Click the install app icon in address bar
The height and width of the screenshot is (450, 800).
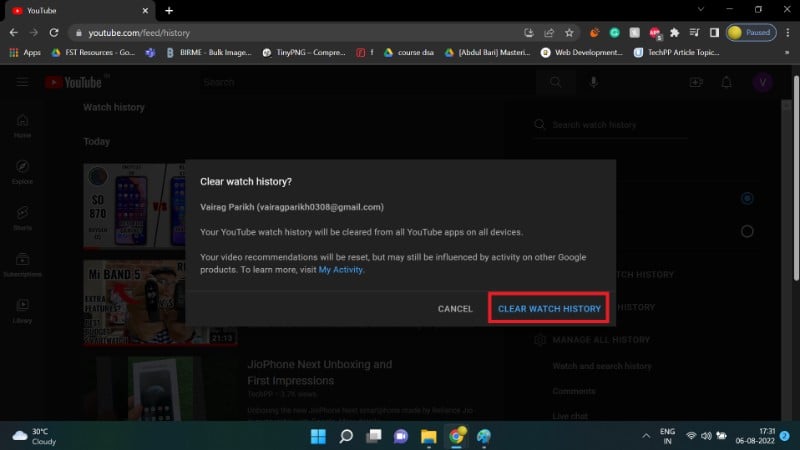coord(529,33)
